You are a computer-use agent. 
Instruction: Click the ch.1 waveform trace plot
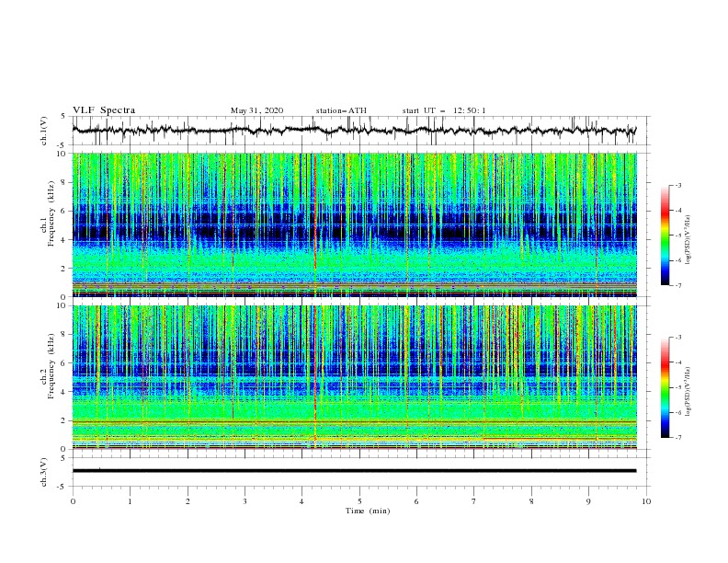(x=355, y=131)
